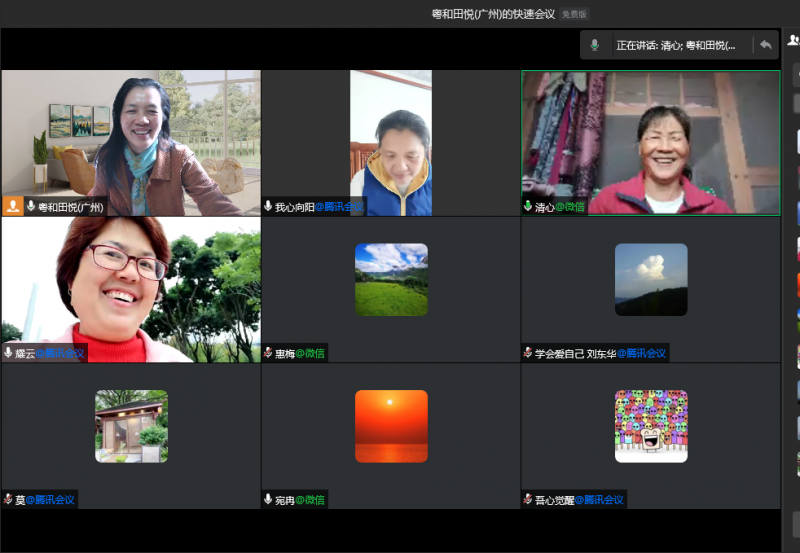Click the orange host icon beside 粤和田悦(广州)
This screenshot has height=553, width=800.
pos(13,206)
